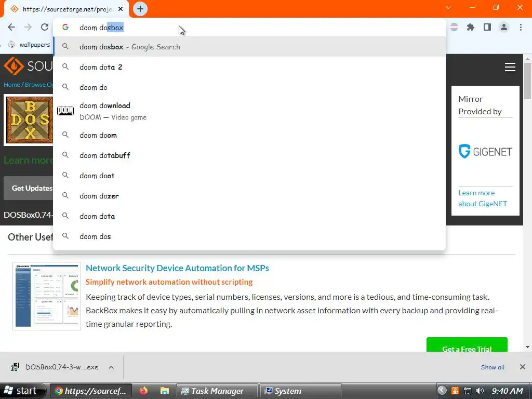Open the Windows start button

click(x=22, y=391)
